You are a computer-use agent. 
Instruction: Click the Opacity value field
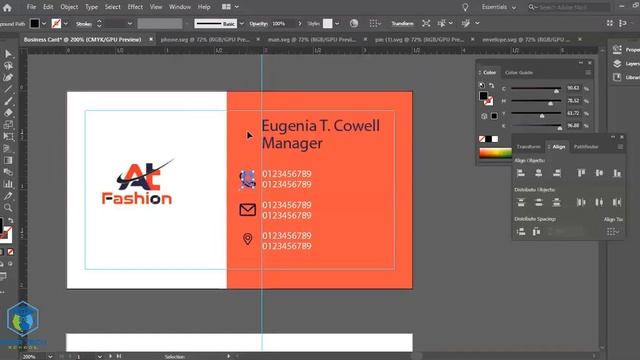click(x=282, y=24)
